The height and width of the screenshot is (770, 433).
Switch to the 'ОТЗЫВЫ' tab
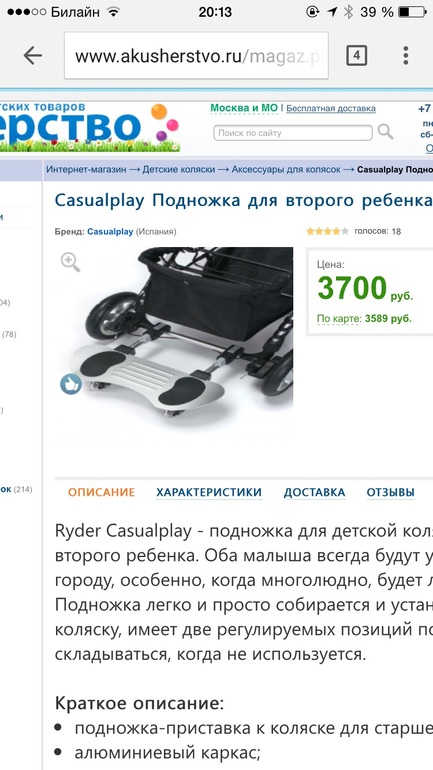(390, 492)
